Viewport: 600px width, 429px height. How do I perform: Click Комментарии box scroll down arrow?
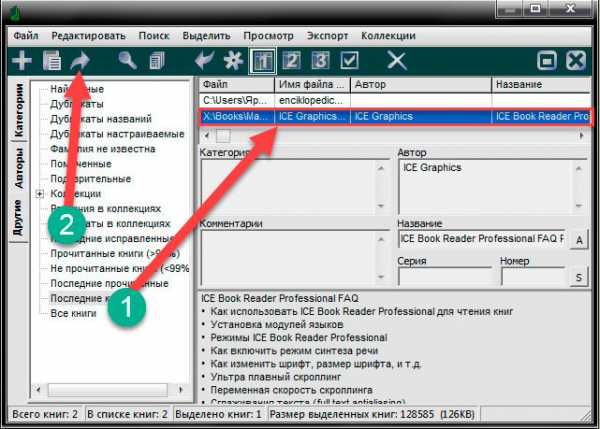click(381, 277)
